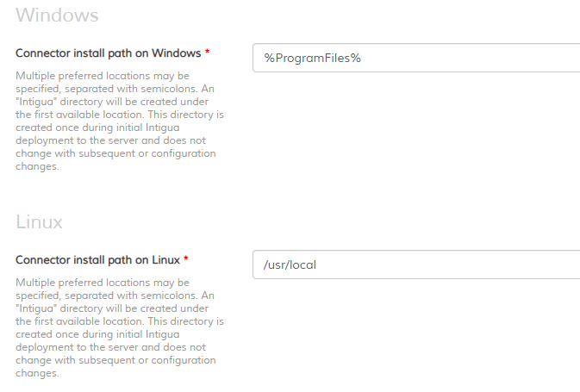Click the quoted "Intigua" word in Linux help text
Screen dimensions: 580x392
[x=36, y=308]
